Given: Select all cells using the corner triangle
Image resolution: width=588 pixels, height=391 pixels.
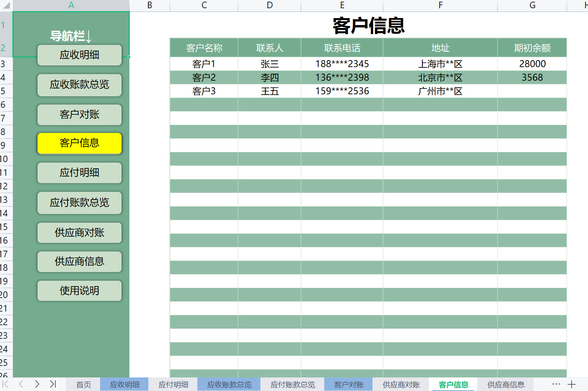Looking at the screenshot, I should tap(6, 5).
